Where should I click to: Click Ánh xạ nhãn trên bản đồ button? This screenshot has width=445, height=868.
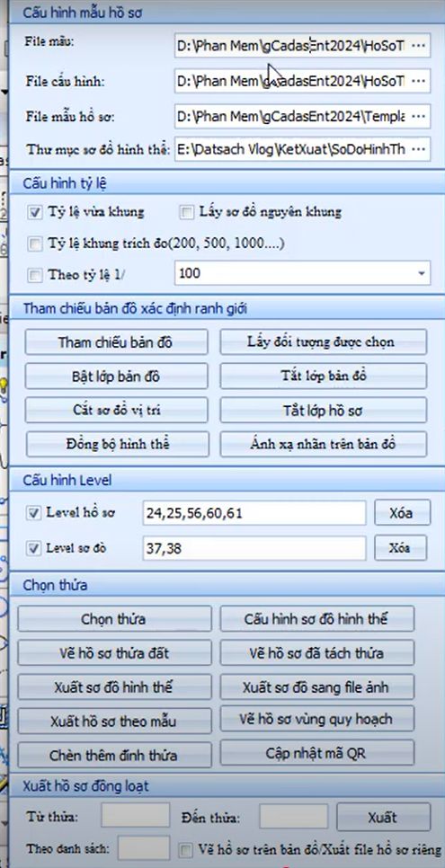323,444
